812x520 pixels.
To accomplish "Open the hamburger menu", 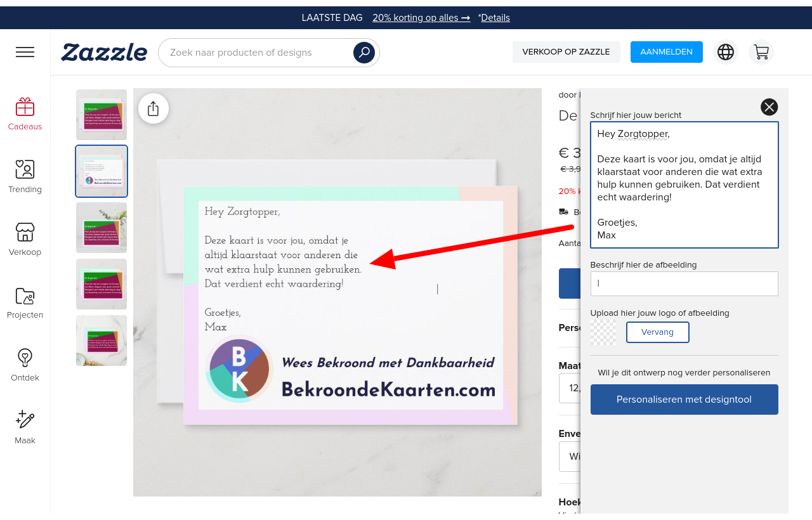I will 25,52.
